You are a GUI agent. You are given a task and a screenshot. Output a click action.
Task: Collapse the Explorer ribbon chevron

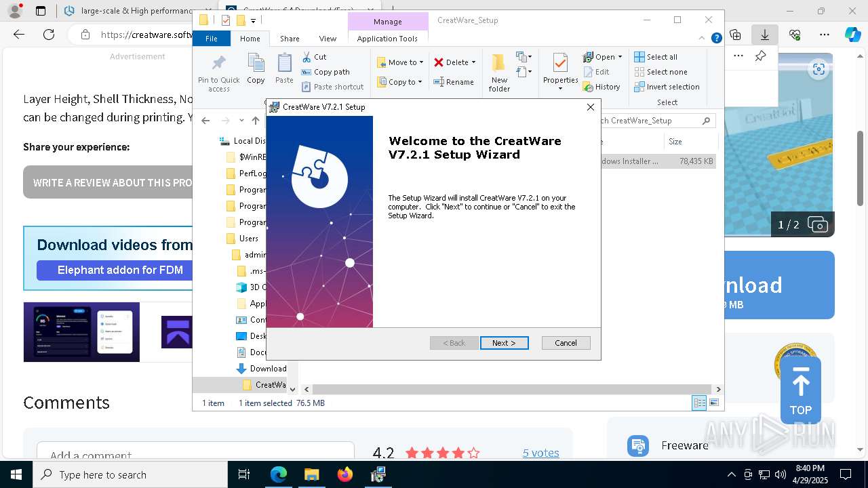(703, 39)
